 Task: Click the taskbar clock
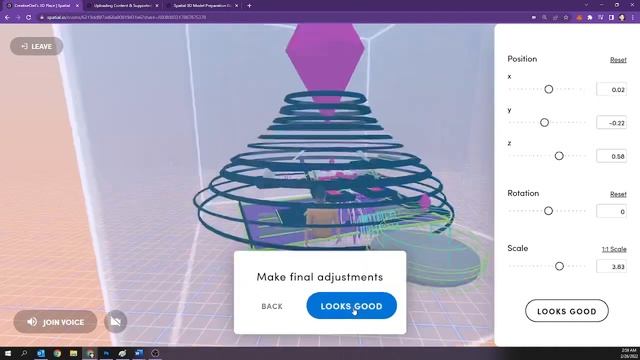point(629,353)
